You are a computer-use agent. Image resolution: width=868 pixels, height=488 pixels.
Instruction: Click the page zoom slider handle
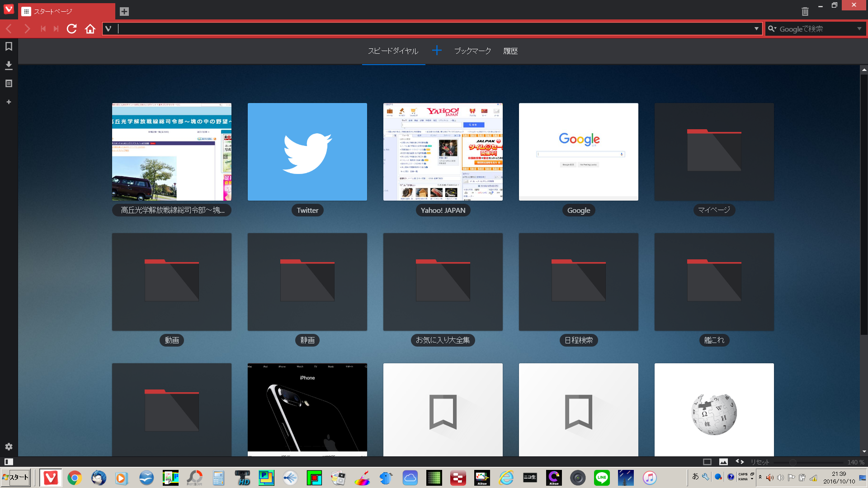click(x=793, y=462)
